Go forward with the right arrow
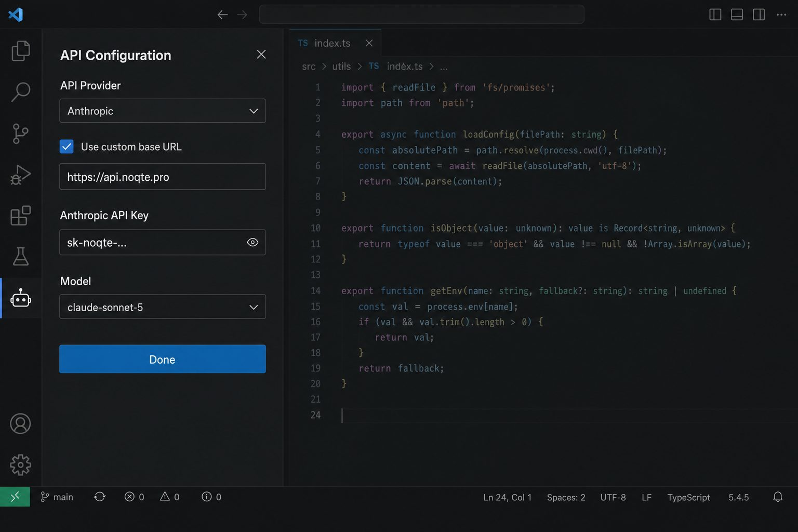The width and height of the screenshot is (798, 532). (242, 15)
